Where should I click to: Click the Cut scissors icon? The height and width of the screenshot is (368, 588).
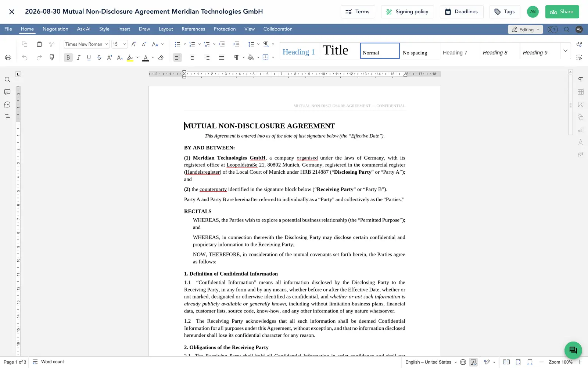pos(52,44)
